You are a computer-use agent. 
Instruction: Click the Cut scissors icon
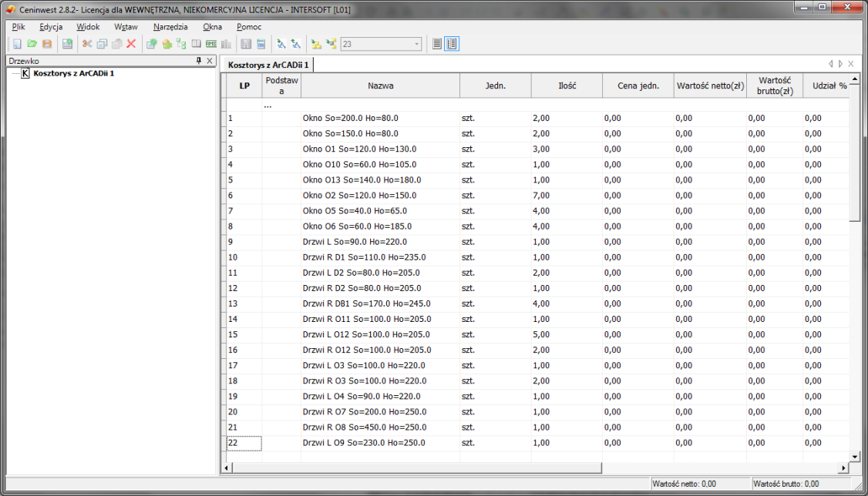click(x=87, y=44)
